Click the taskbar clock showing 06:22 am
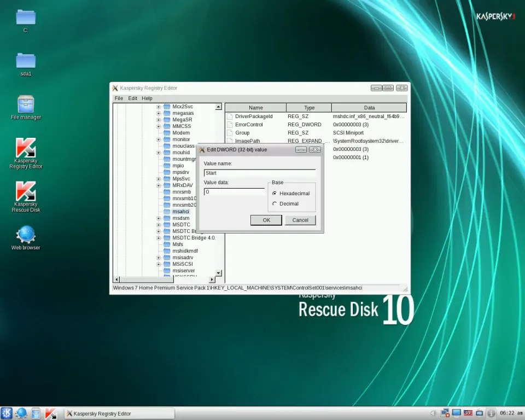This screenshot has height=420, width=525. tap(511, 413)
